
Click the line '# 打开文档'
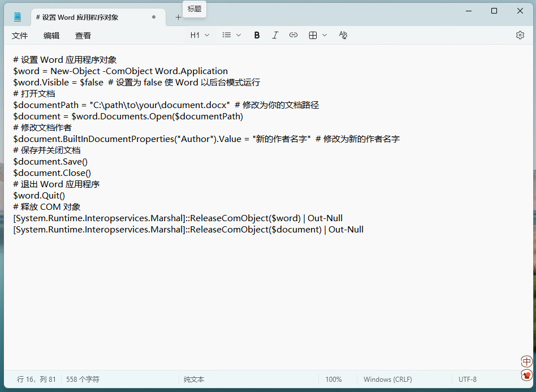tap(34, 94)
